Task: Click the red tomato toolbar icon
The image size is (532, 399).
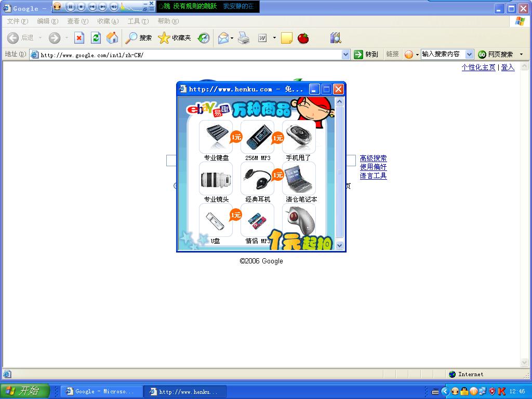Action: tap(303, 37)
